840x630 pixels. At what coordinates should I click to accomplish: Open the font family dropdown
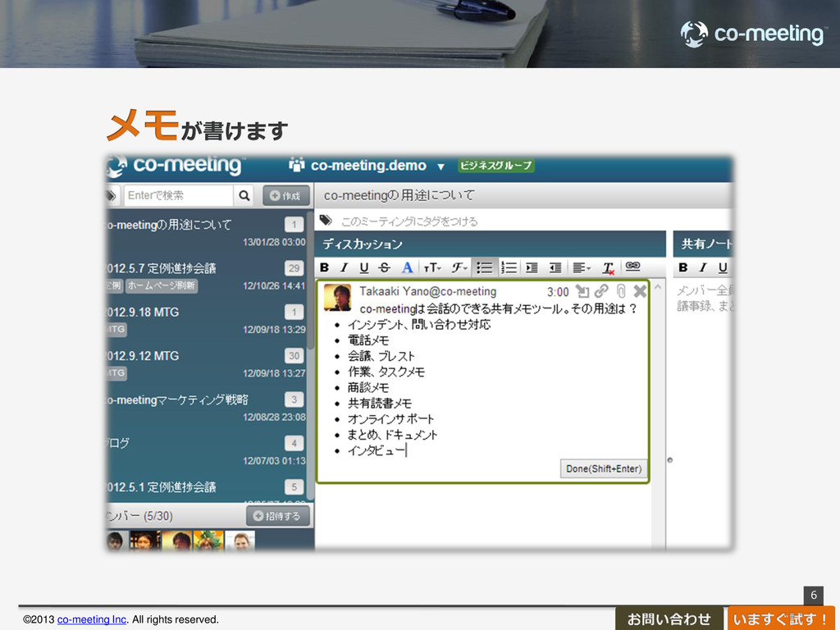click(459, 267)
